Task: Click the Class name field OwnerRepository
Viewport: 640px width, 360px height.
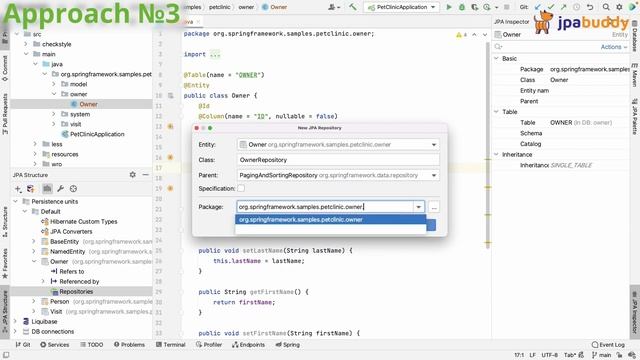Action: pos(338,160)
